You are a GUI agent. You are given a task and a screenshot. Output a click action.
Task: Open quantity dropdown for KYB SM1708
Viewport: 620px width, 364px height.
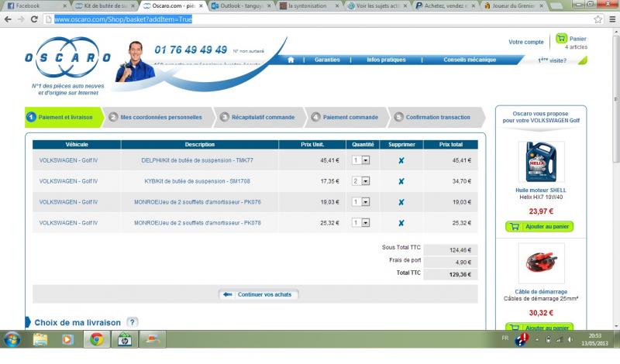tap(365, 181)
